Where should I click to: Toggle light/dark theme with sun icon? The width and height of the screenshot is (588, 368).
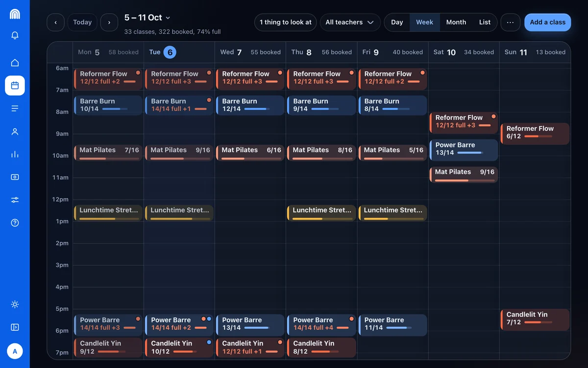point(15,305)
